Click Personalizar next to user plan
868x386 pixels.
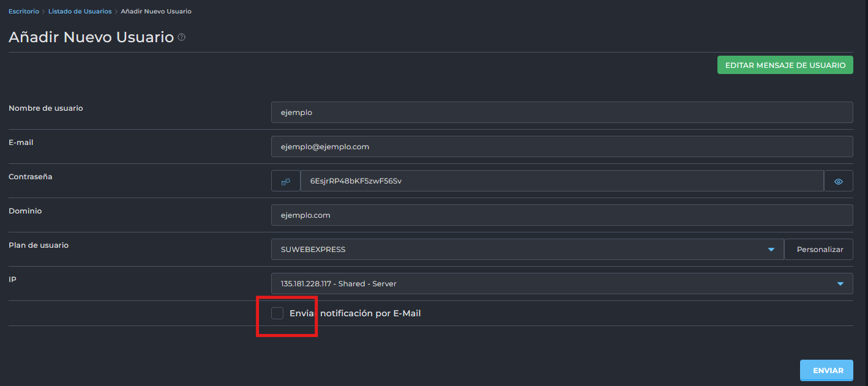coord(819,250)
